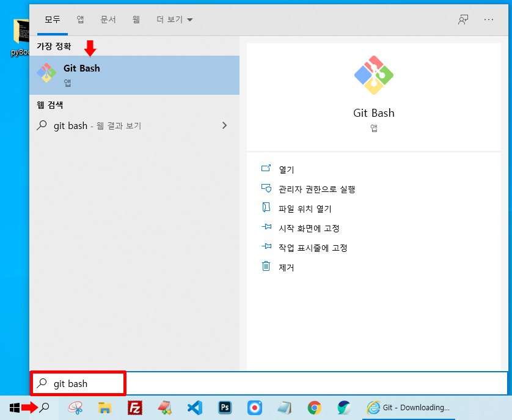
Task: Switch to the 앱 tab
Action: [x=80, y=20]
